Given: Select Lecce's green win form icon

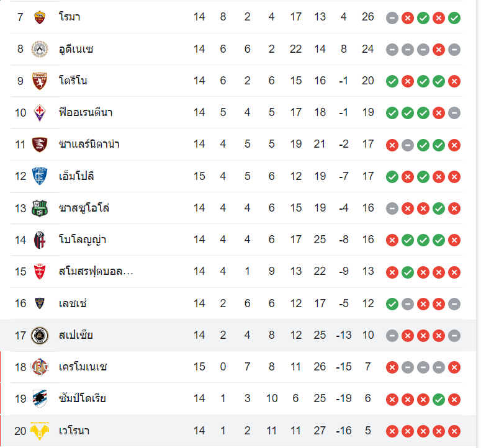Looking at the screenshot, I should coord(392,304).
